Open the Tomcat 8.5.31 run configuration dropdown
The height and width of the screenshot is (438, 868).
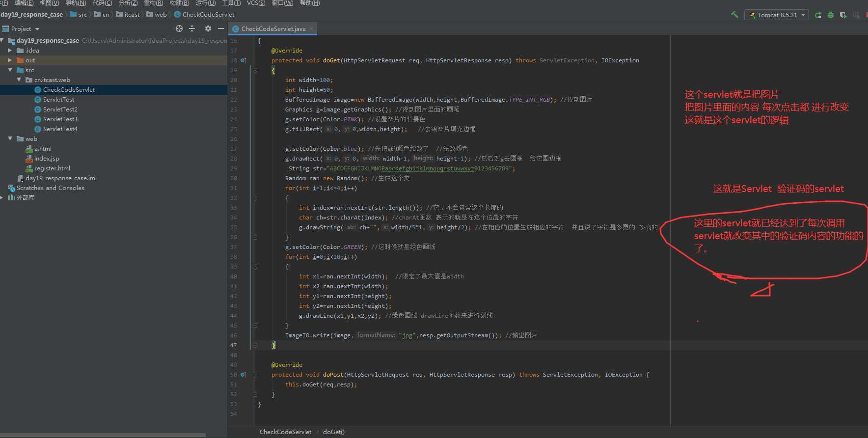pos(777,15)
